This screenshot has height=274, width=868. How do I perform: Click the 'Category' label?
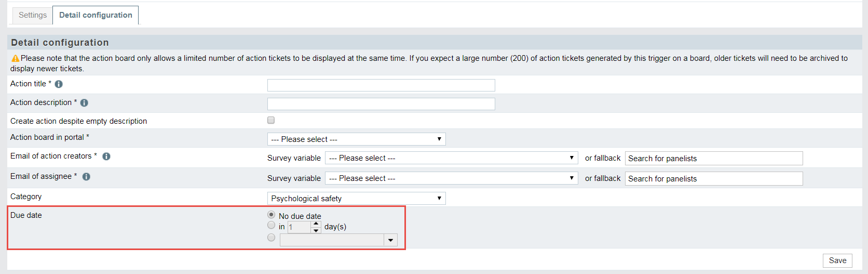(26, 197)
